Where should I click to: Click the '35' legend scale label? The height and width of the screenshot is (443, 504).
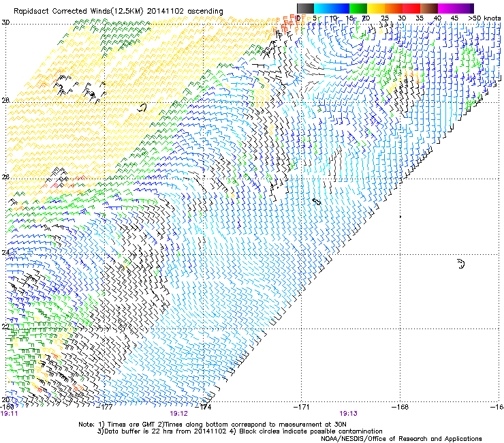coord(420,18)
